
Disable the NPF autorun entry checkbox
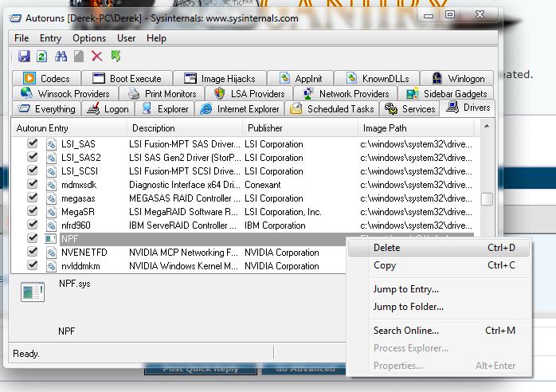(x=33, y=238)
